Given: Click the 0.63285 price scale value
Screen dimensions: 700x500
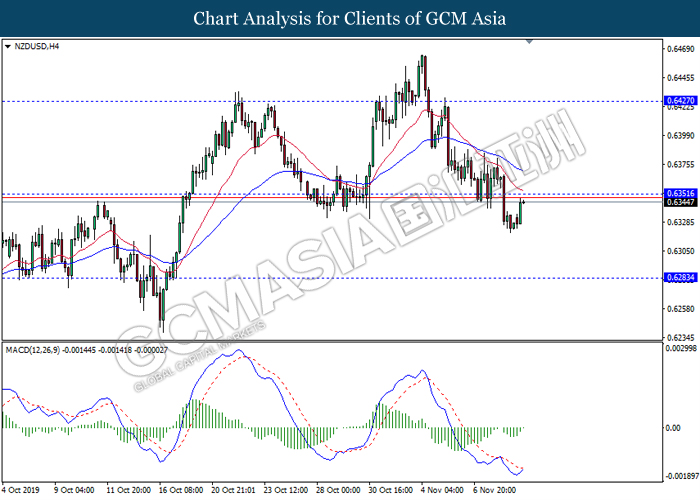Looking at the screenshot, I should [680, 222].
